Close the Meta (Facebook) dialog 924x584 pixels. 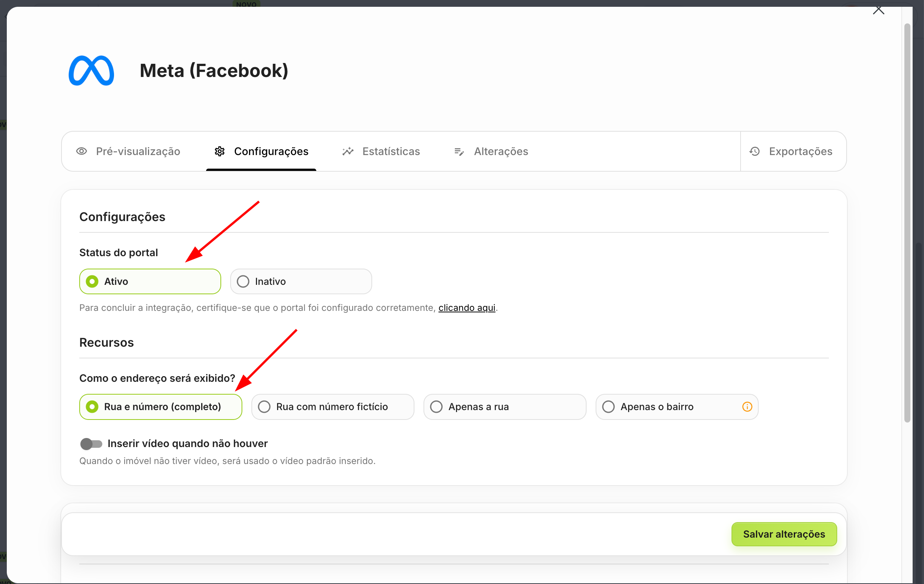(878, 9)
